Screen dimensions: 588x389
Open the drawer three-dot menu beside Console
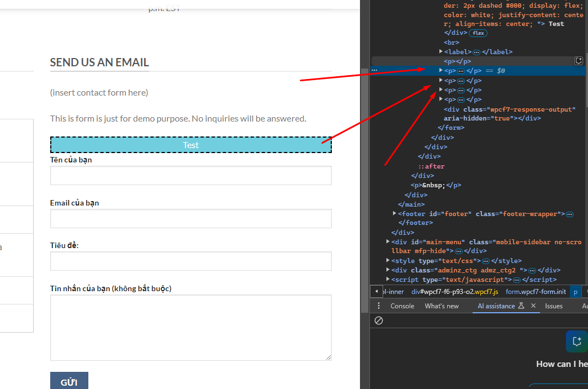[x=378, y=306]
